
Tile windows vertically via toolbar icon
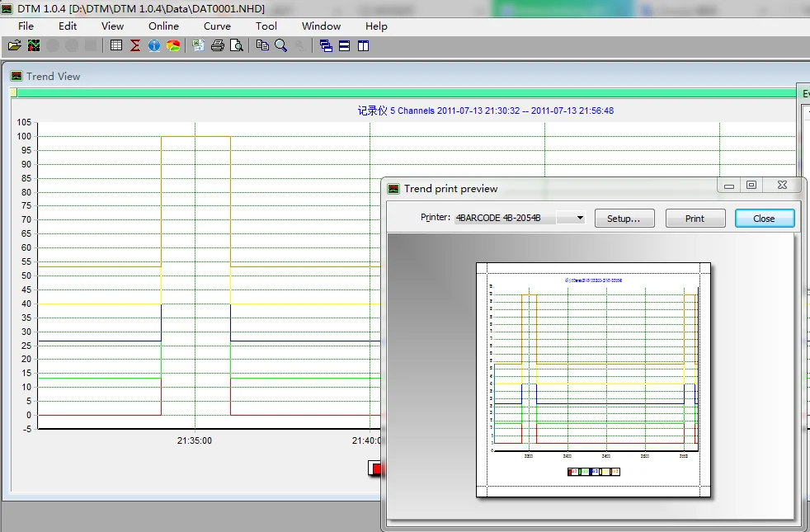364,46
